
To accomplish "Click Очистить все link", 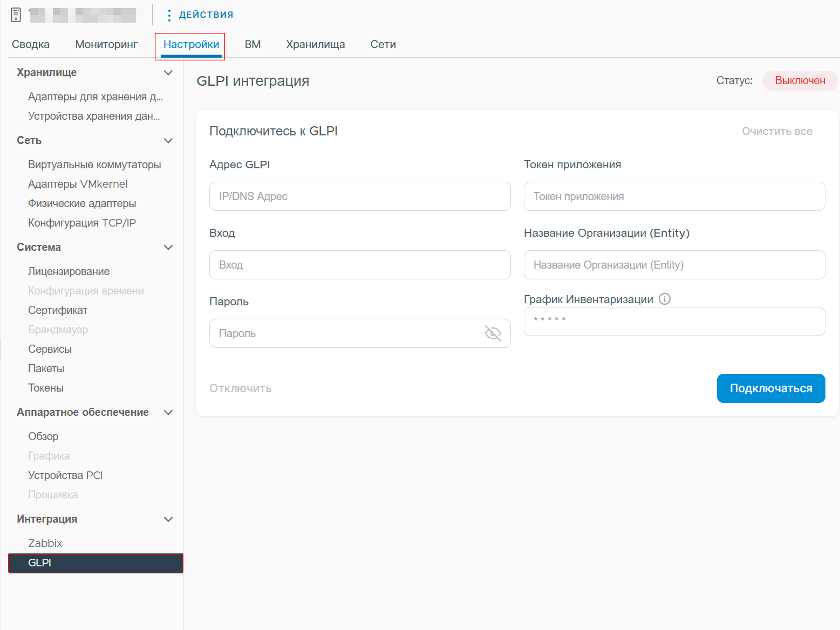I will [777, 131].
